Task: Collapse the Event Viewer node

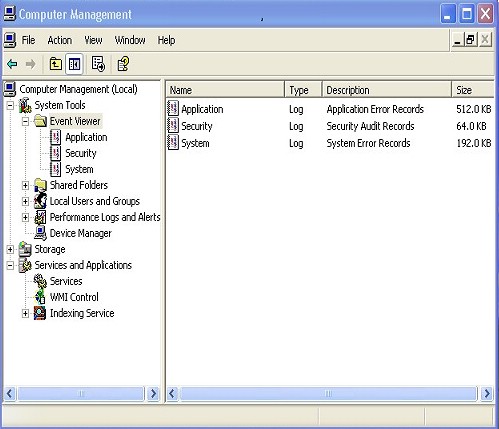Action: (25, 121)
